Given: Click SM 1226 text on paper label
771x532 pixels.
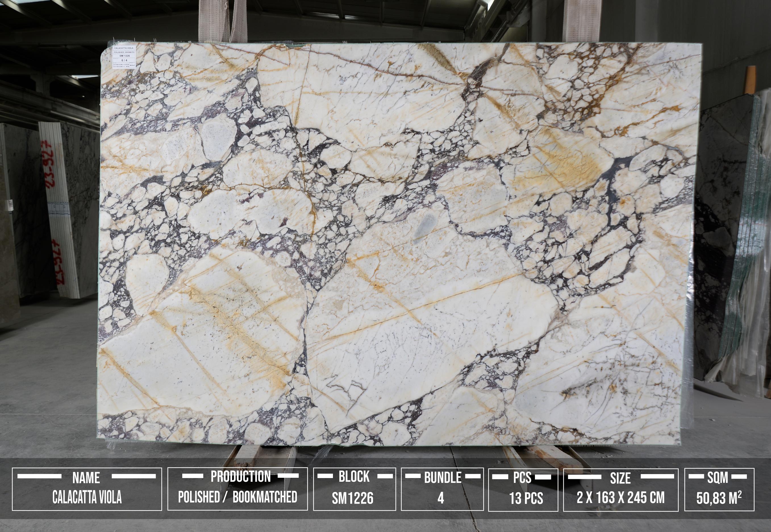Looking at the screenshot, I should tap(124, 56).
